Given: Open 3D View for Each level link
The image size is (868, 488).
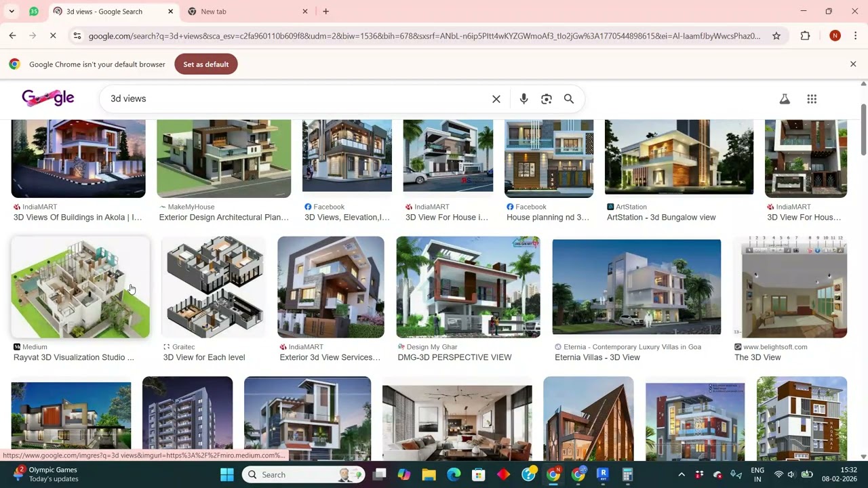Looking at the screenshot, I should point(204,357).
